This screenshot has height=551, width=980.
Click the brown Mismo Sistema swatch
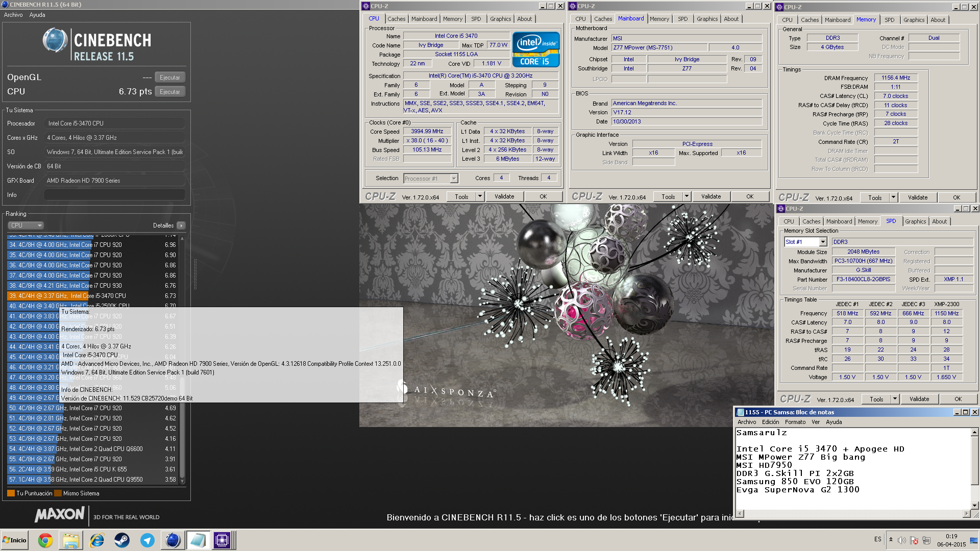click(58, 493)
